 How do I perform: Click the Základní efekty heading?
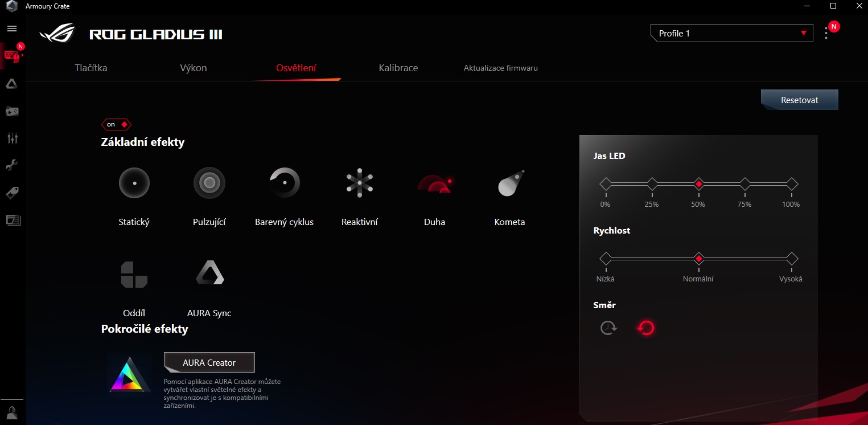click(143, 142)
